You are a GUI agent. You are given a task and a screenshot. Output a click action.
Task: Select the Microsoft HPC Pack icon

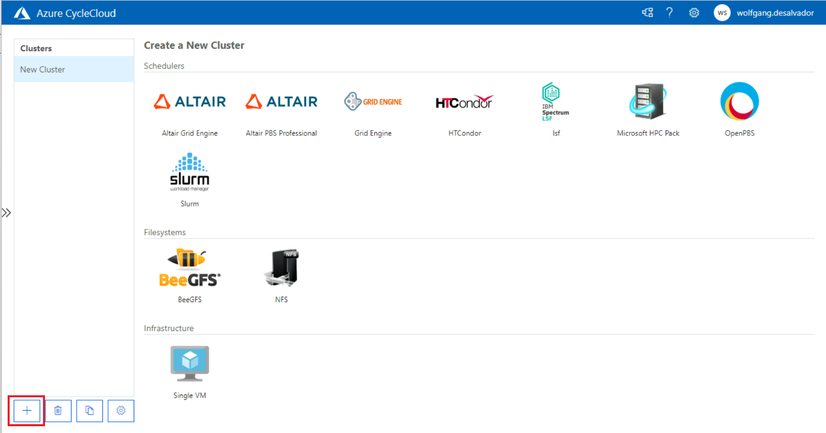(x=648, y=101)
